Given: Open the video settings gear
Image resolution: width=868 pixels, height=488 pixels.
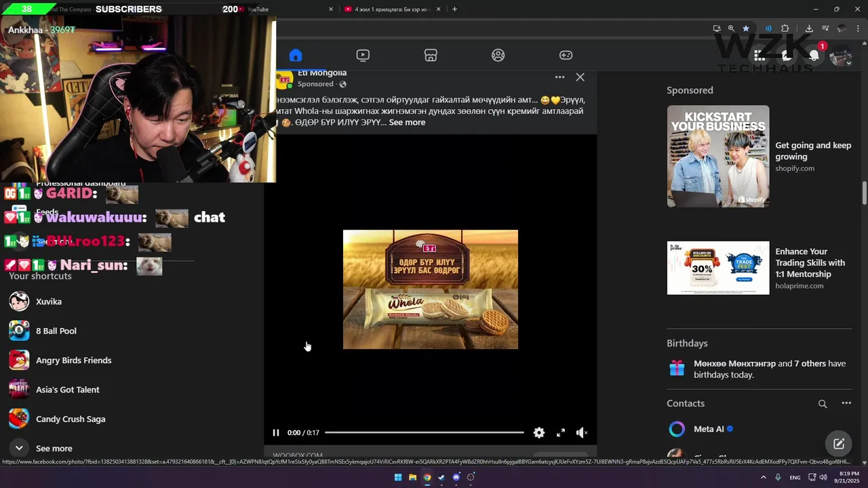Looking at the screenshot, I should (x=539, y=432).
